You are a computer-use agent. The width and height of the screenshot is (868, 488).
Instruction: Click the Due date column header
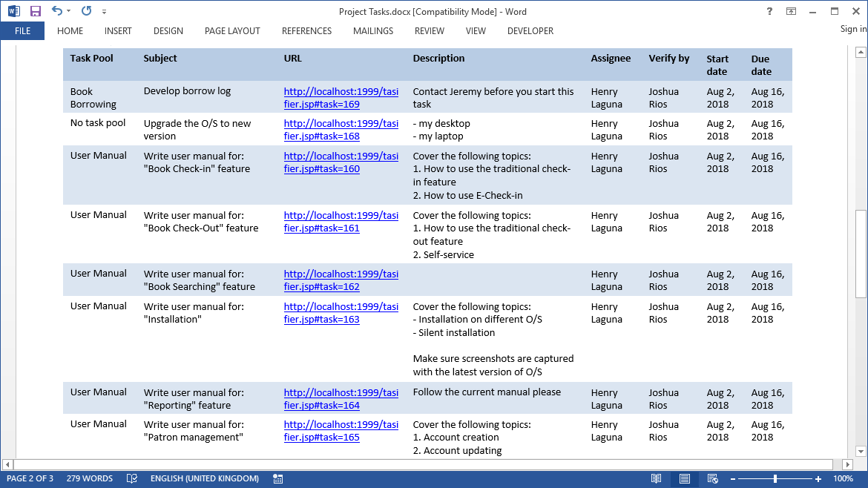761,65
